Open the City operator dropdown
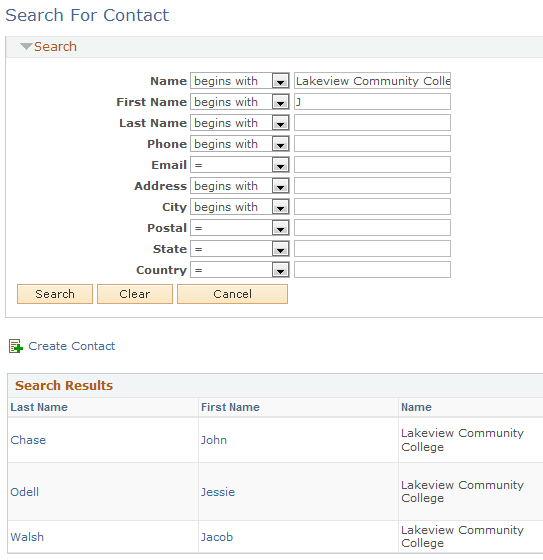The image size is (543, 560). point(240,207)
